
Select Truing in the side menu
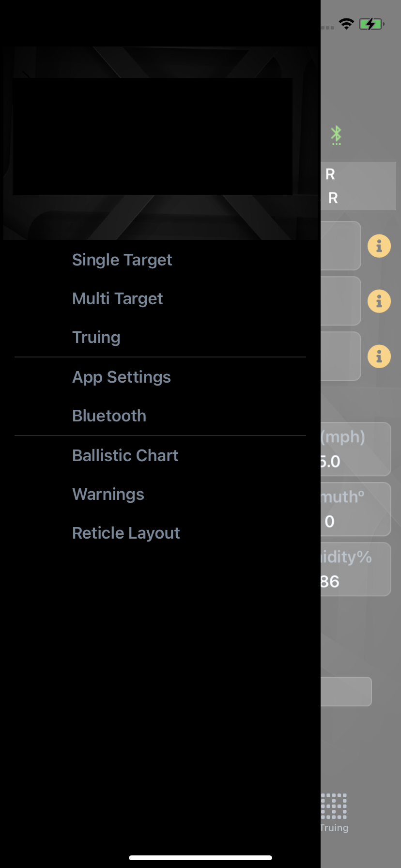96,338
